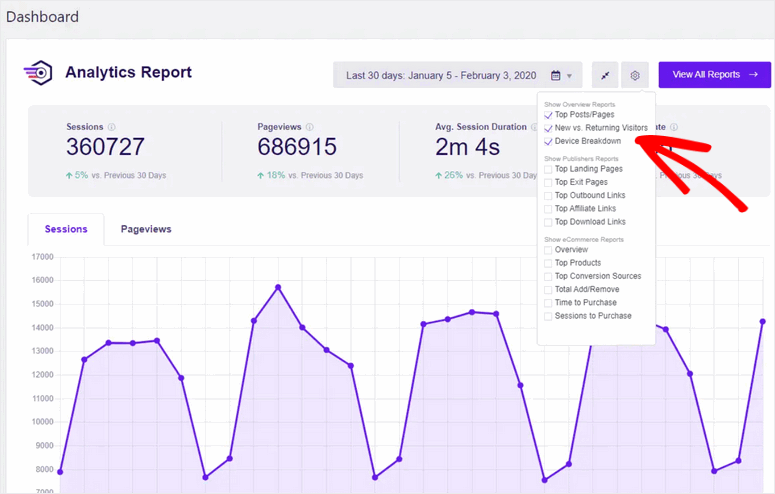
Task: Click the MonsterInsights logo icon
Action: click(x=38, y=73)
